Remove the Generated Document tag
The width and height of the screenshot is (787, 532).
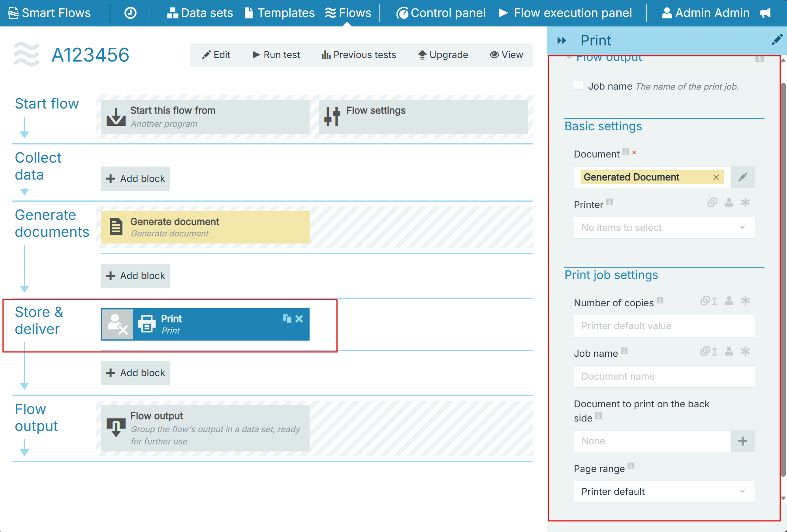(716, 177)
